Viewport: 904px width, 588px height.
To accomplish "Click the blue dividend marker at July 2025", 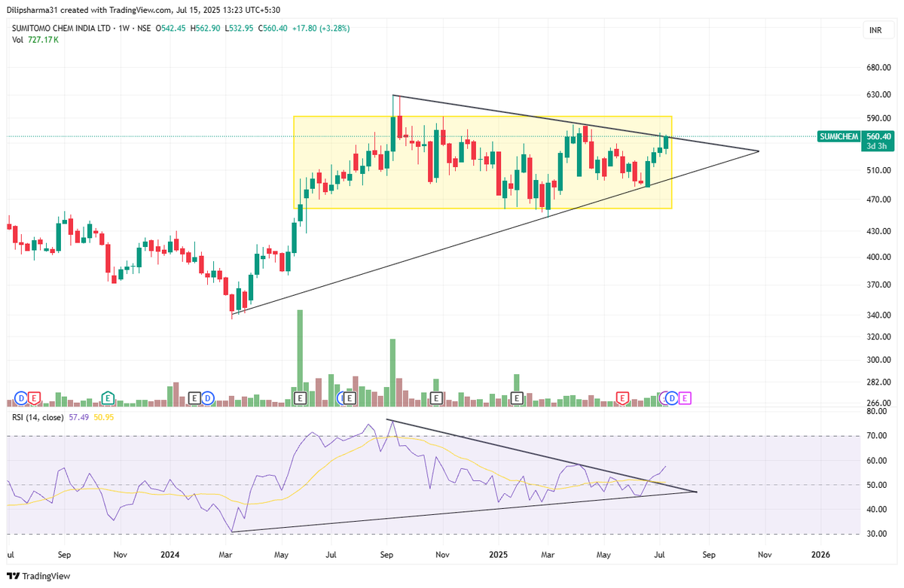I will point(672,397).
